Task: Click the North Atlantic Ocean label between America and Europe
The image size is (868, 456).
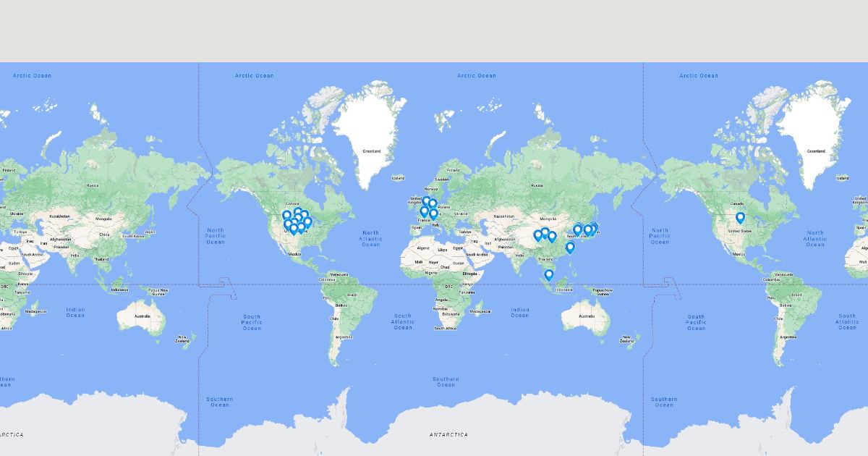Action: 370,239
